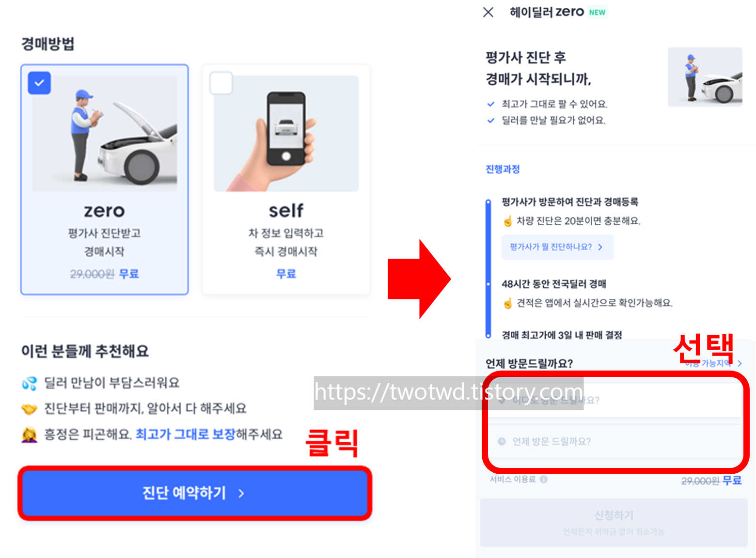
Task: Click the 최고가 그대로 보장 highlighted text
Action: (185, 434)
